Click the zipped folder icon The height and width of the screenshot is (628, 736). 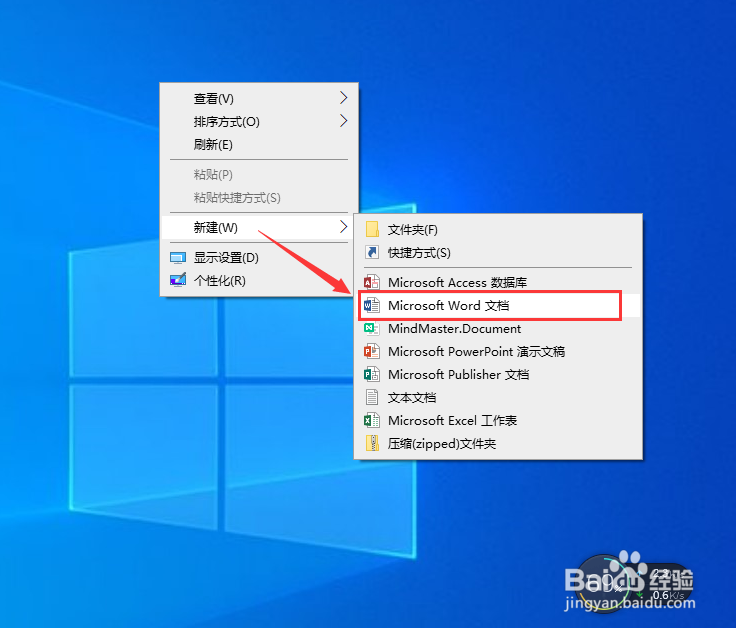tap(372, 443)
